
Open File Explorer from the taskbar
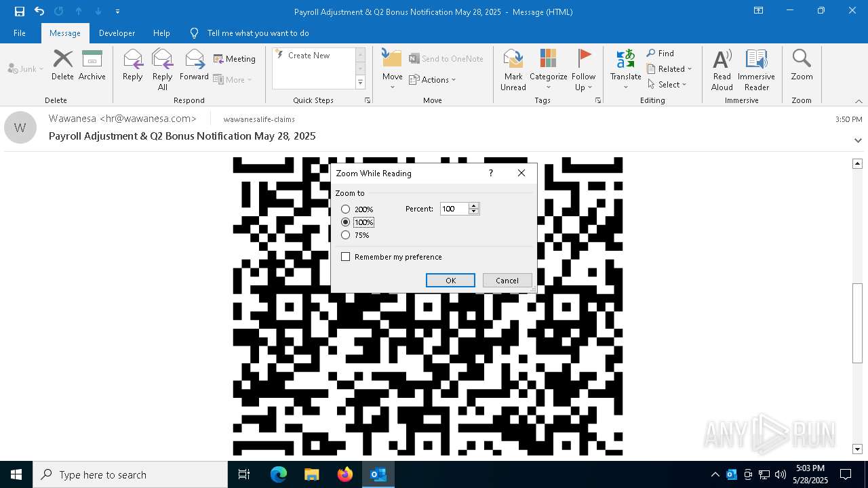(x=312, y=474)
